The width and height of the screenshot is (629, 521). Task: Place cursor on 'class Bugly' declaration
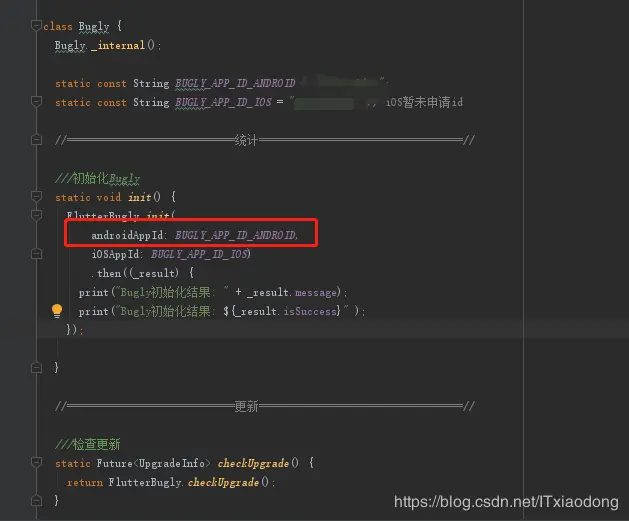pos(76,26)
